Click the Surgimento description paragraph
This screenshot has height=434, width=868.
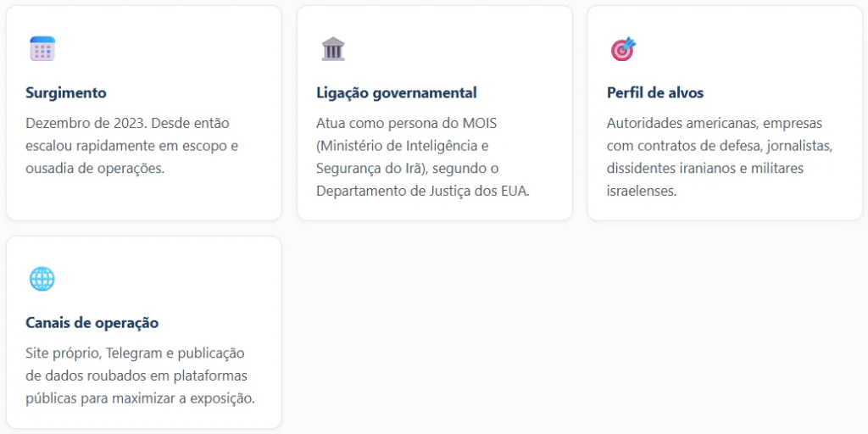[x=131, y=146]
